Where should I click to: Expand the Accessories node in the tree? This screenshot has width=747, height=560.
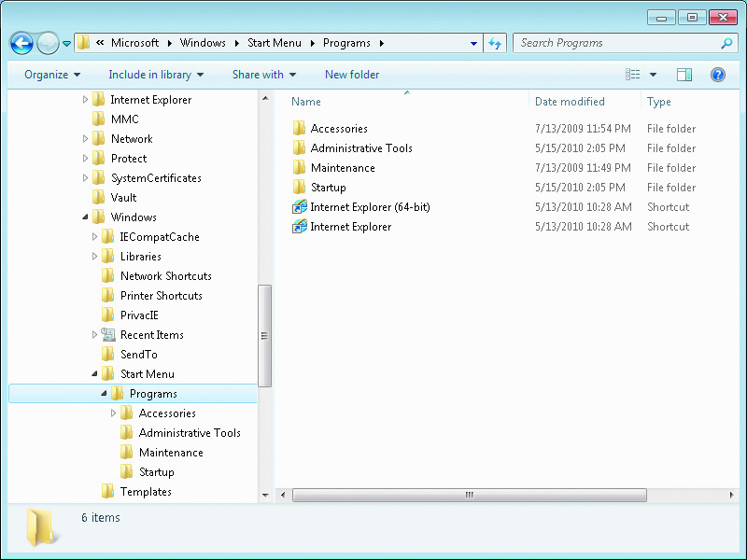pyautogui.click(x=113, y=413)
